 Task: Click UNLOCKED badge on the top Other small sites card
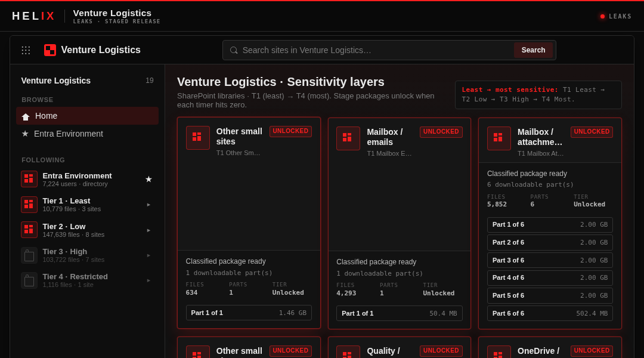pyautogui.click(x=290, y=131)
